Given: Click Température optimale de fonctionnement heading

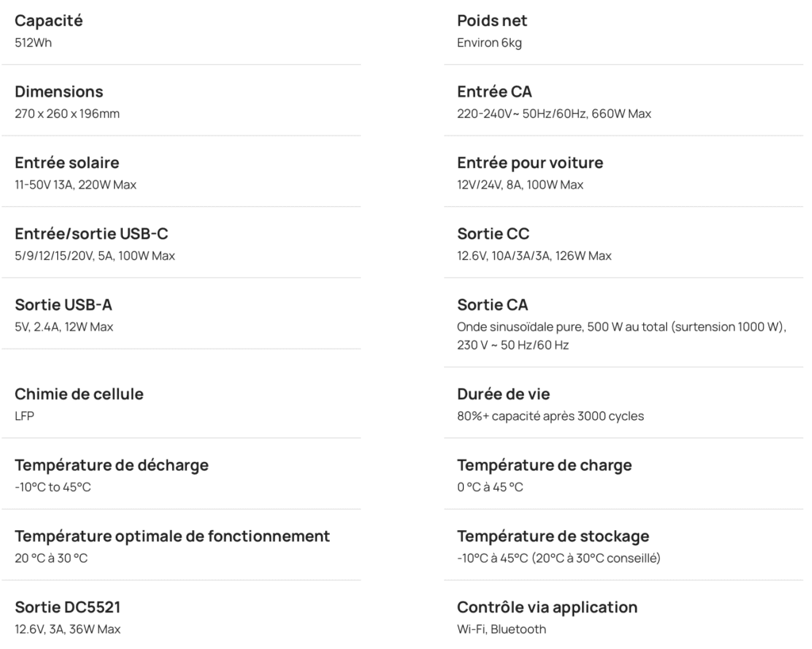Looking at the screenshot, I should click(x=172, y=536).
